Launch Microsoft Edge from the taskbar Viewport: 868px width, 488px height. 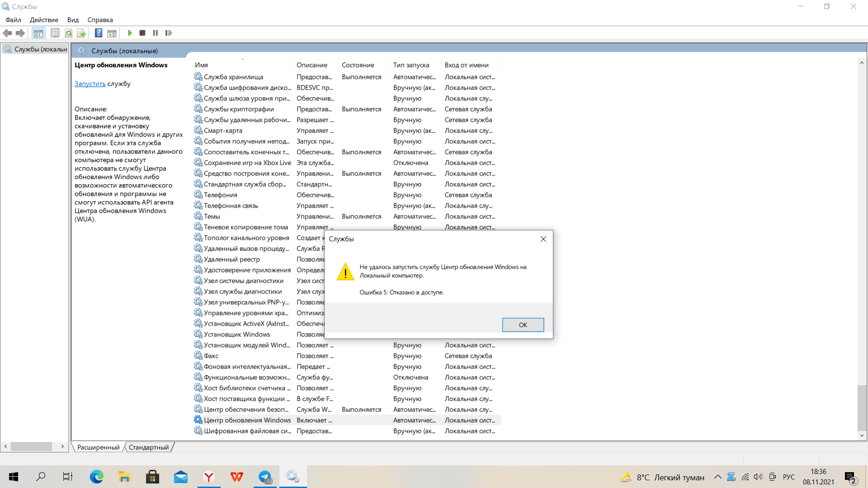[x=96, y=477]
